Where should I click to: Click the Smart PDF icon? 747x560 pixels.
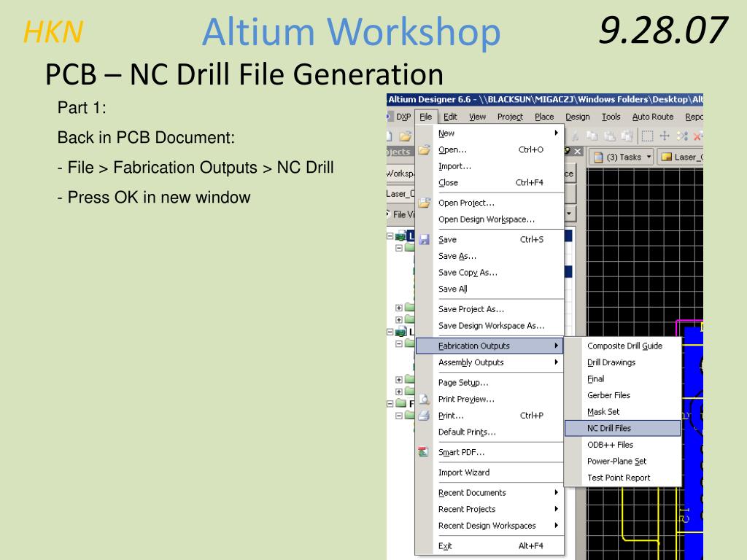[423, 452]
